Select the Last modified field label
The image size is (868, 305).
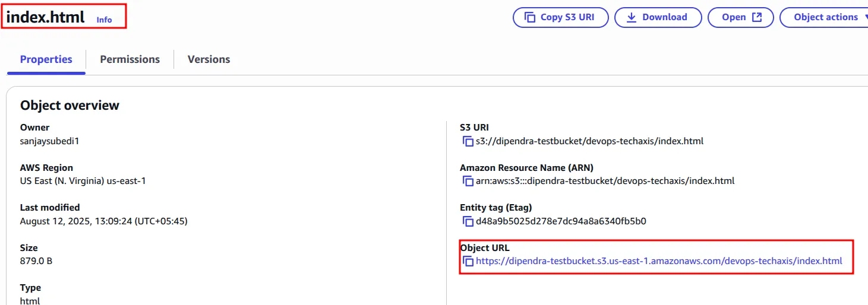point(50,208)
